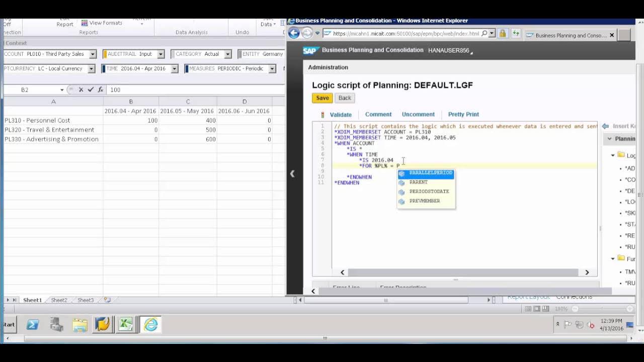Collapse the Logic folder tree node
Screen dimensions: 644x362
(613, 155)
